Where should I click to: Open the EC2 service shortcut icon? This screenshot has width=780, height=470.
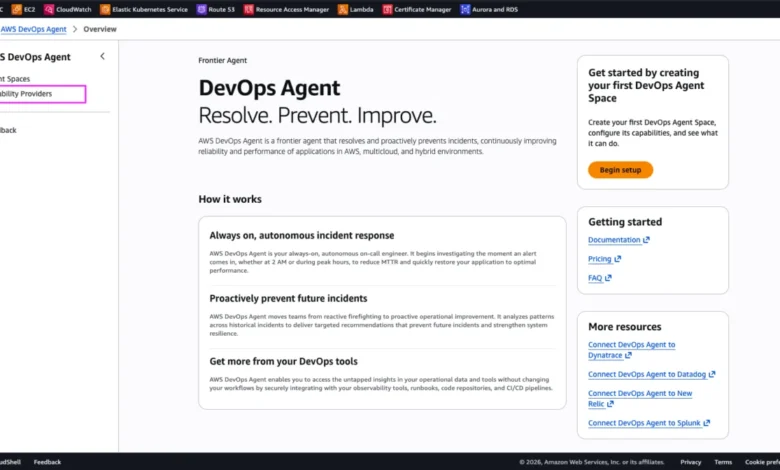point(16,9)
